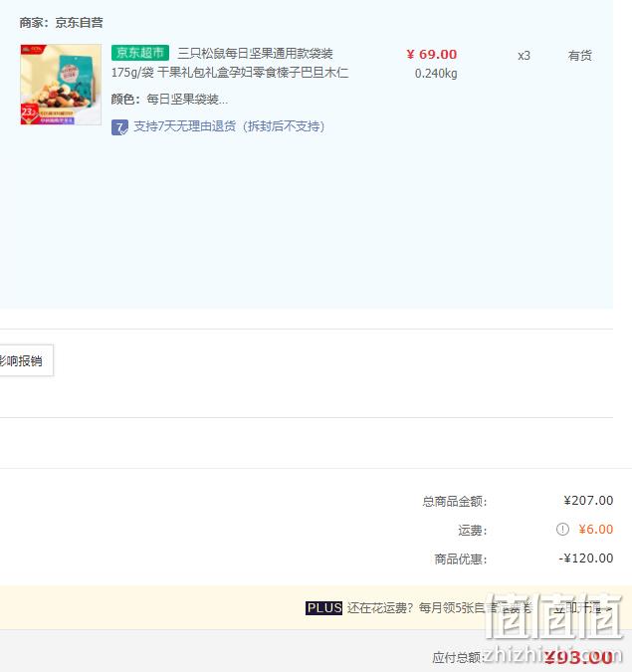Image resolution: width=632 pixels, height=672 pixels.
Task: Click the orange ¥6.00 shipping fee
Action: point(595,530)
